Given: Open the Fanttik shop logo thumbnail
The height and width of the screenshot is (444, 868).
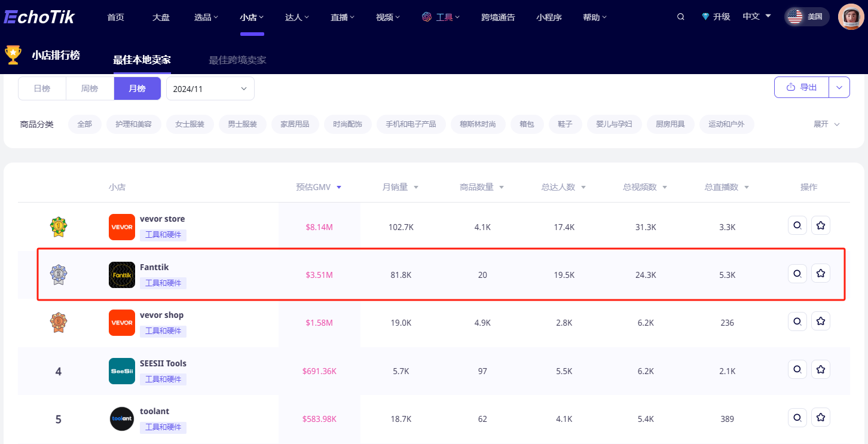Looking at the screenshot, I should [122, 275].
